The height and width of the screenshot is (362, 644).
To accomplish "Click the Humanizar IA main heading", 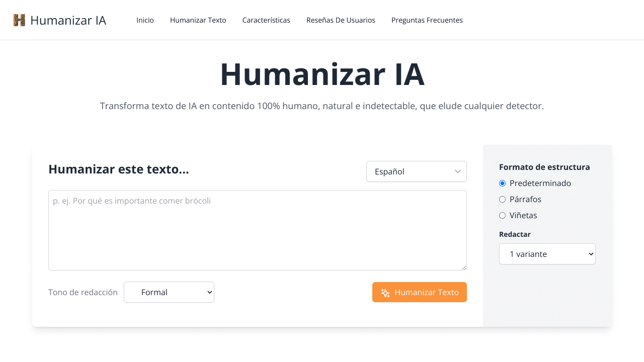I will click(x=322, y=74).
